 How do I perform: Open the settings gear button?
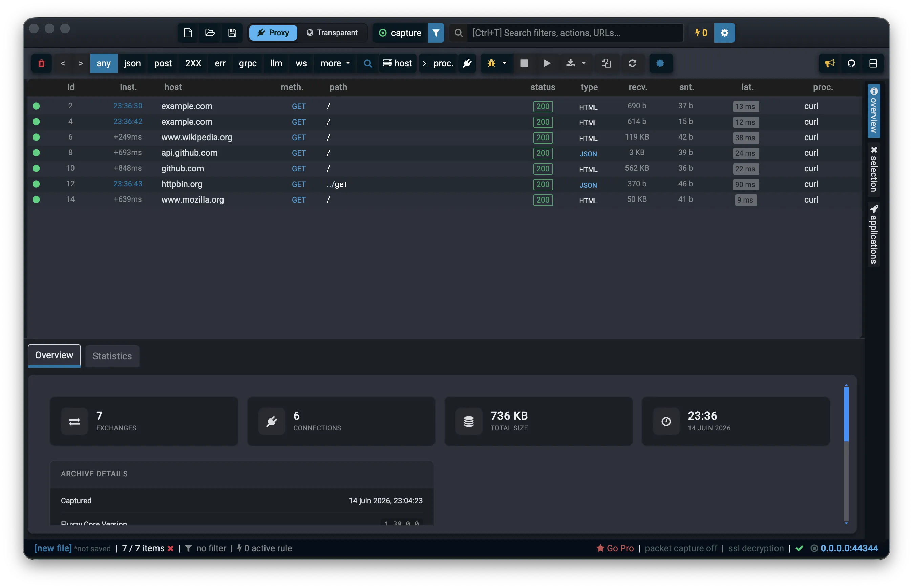(x=724, y=33)
